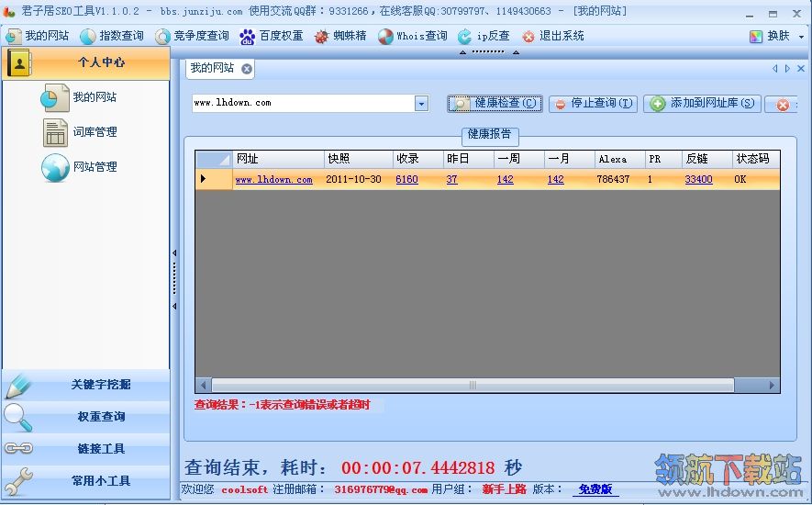Expand the 换肤 dropdown arrow
The image size is (812, 505).
coord(801,37)
